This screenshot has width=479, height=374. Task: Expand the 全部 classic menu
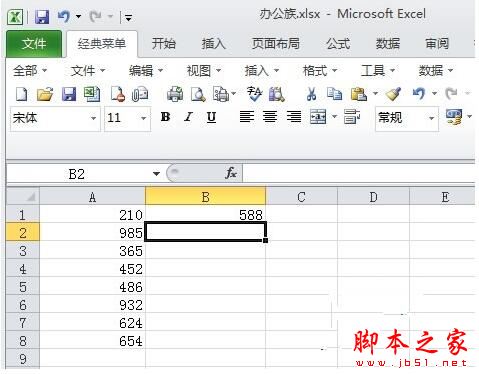[x=30, y=71]
